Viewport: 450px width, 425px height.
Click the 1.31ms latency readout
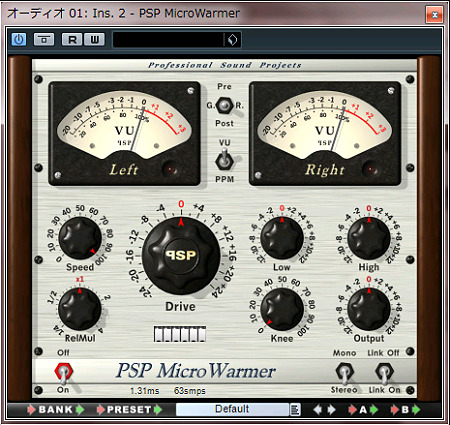145,391
